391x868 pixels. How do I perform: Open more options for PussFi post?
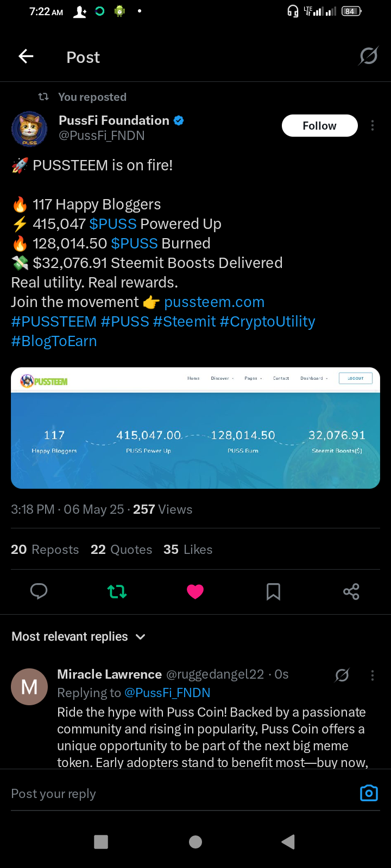[x=373, y=126]
